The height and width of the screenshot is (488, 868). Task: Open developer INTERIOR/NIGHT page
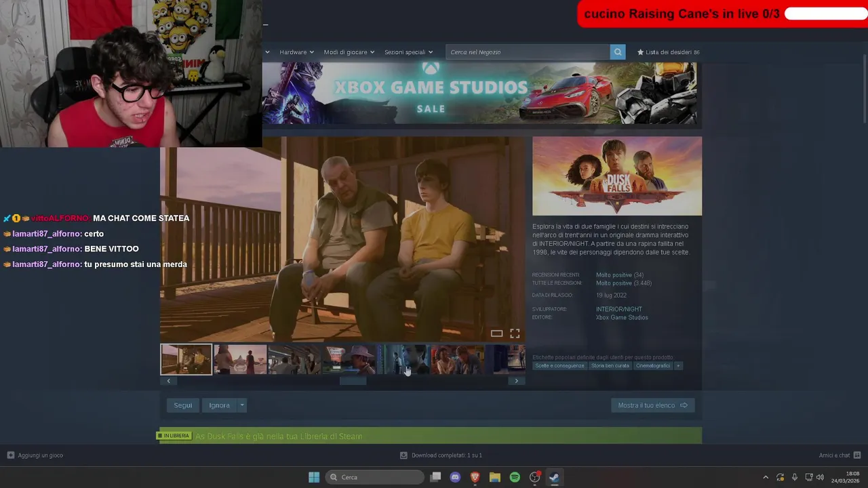pos(619,309)
